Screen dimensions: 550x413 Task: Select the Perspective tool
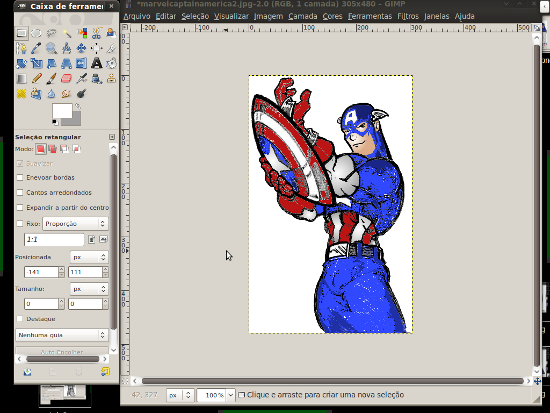tap(67, 63)
